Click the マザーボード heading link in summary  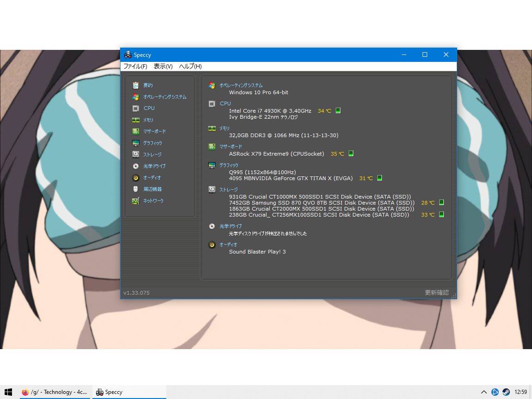click(231, 146)
